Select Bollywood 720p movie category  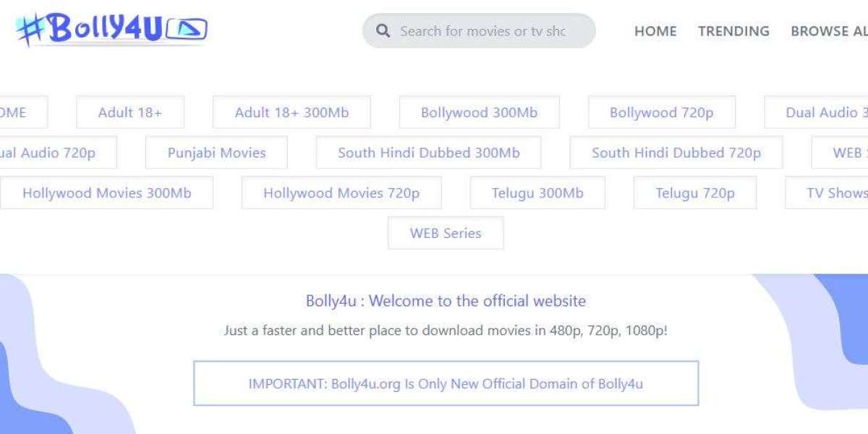[661, 113]
